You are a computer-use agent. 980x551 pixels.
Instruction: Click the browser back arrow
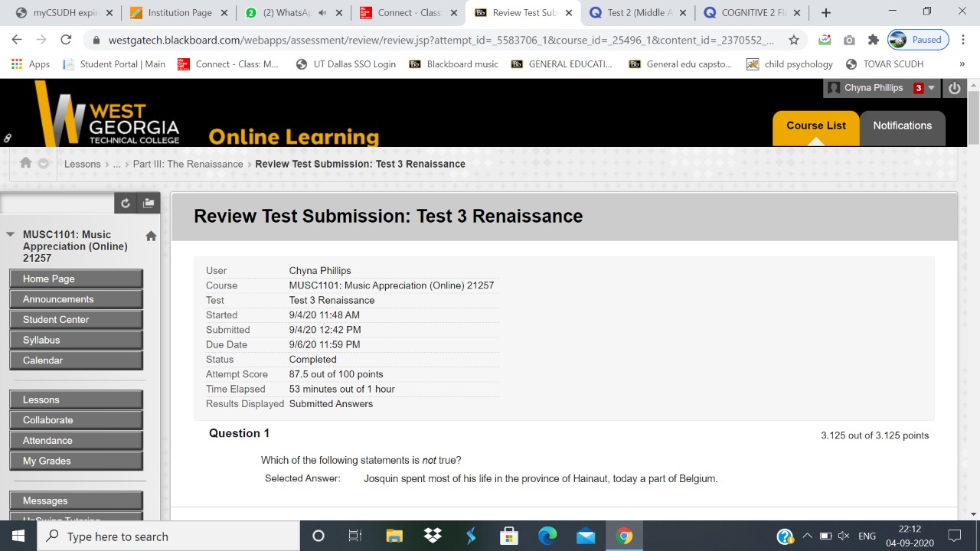(17, 40)
